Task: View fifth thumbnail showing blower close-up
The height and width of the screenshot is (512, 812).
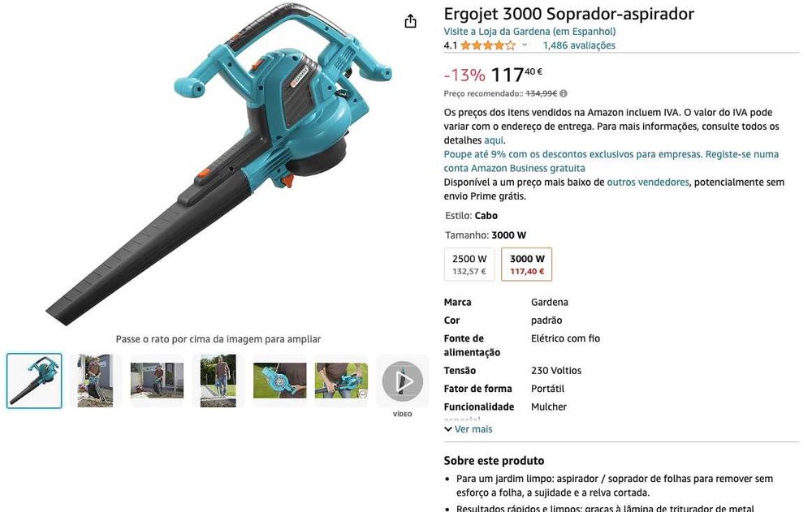Action: tap(279, 381)
